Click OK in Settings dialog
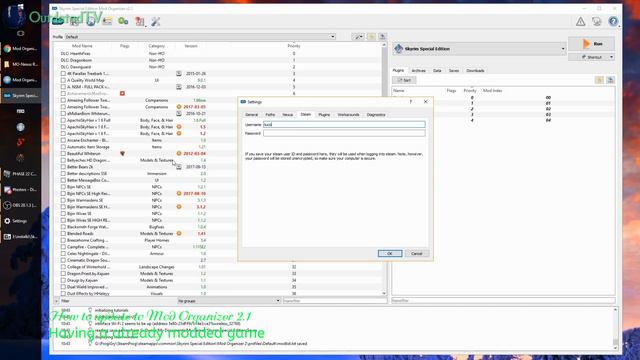Viewport: 640px width, 360px height. point(390,253)
